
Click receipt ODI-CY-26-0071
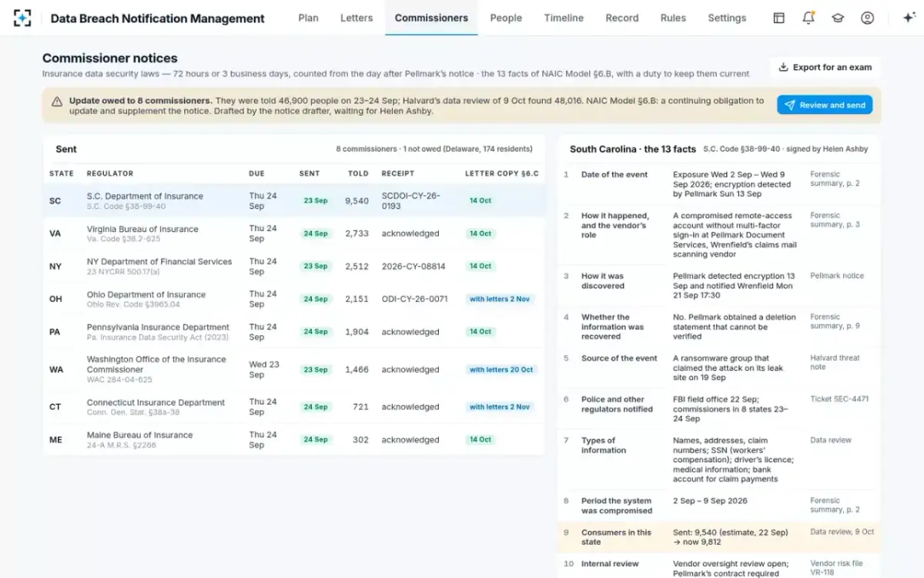414,299
